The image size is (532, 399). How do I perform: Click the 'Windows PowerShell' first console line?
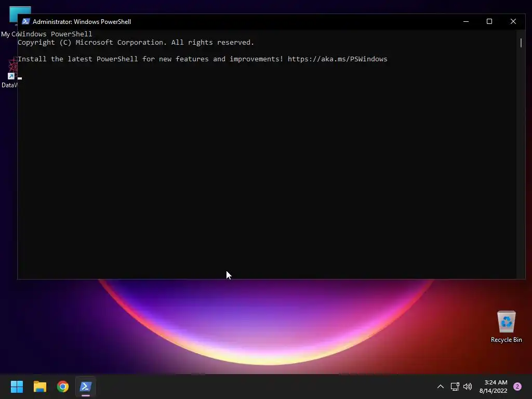click(55, 34)
